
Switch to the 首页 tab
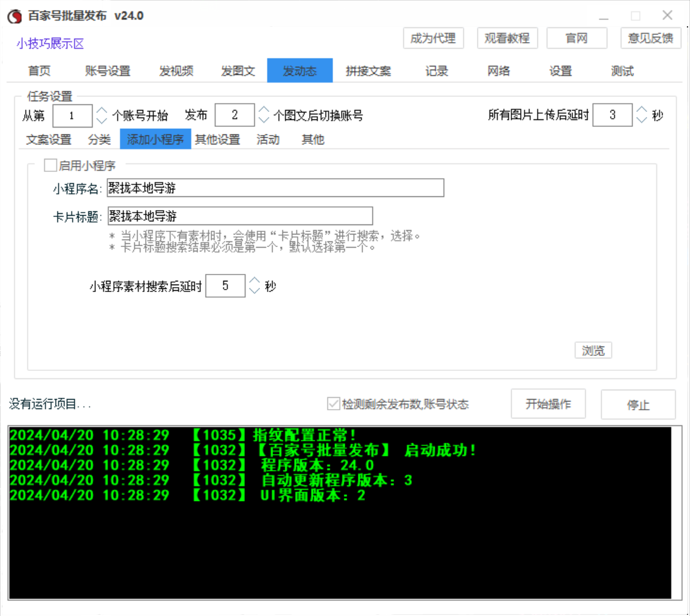tap(39, 71)
